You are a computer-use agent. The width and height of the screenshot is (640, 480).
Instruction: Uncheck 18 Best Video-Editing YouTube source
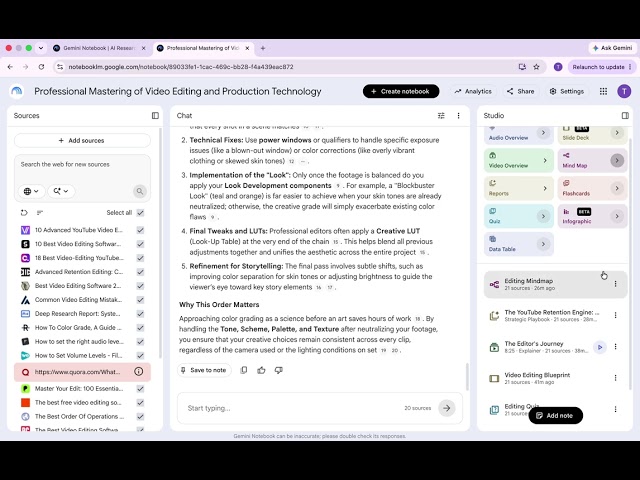tap(140, 258)
